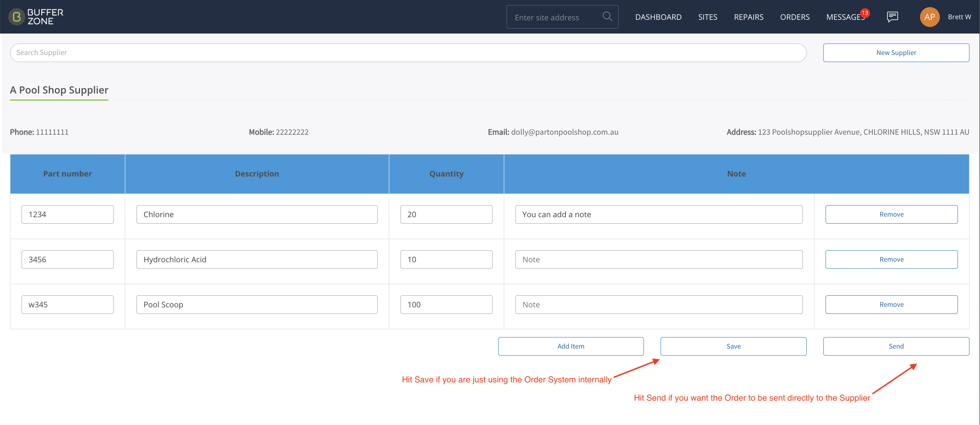
Task: Focus the Search Supplier field
Action: pos(408,53)
